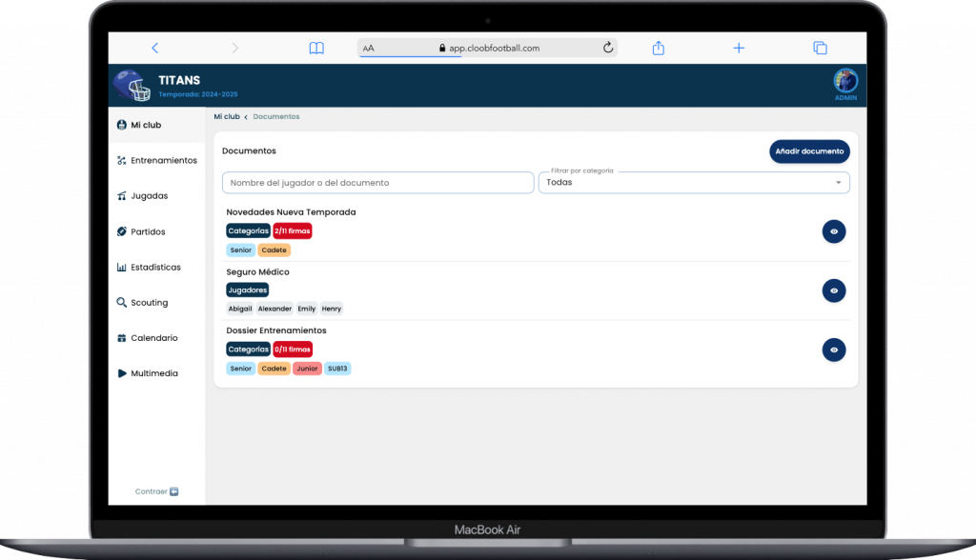
Task: Click the Añadir documento button
Action: click(x=809, y=151)
